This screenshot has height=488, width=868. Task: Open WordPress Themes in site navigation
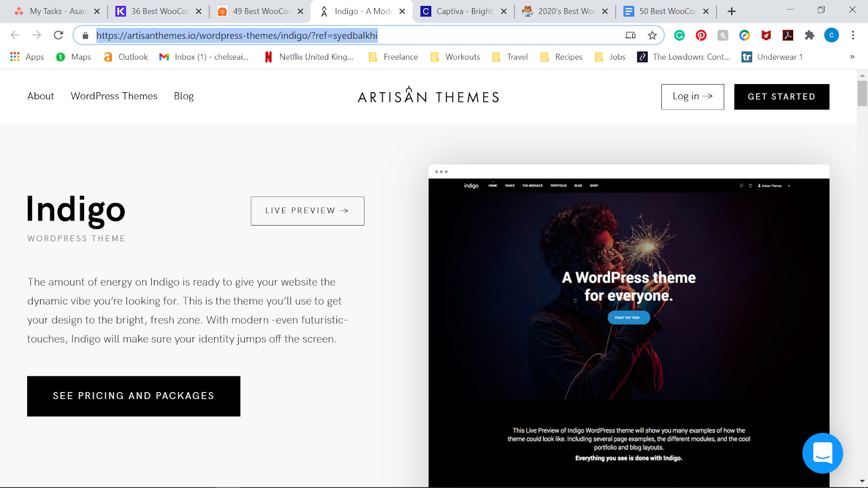click(114, 96)
